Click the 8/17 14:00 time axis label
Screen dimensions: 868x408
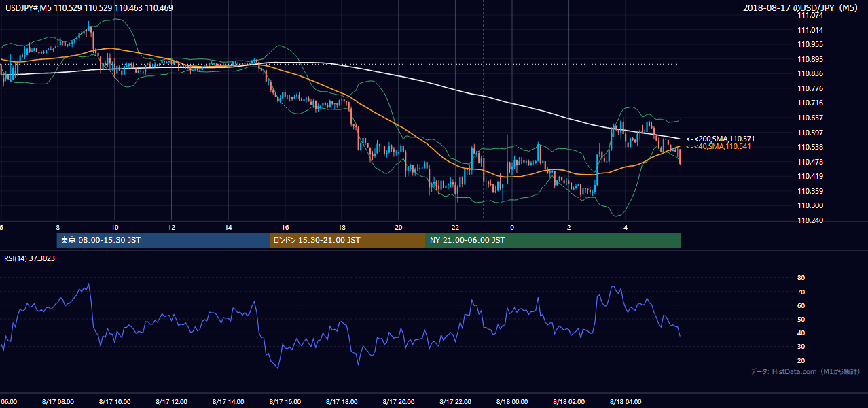pyautogui.click(x=228, y=401)
